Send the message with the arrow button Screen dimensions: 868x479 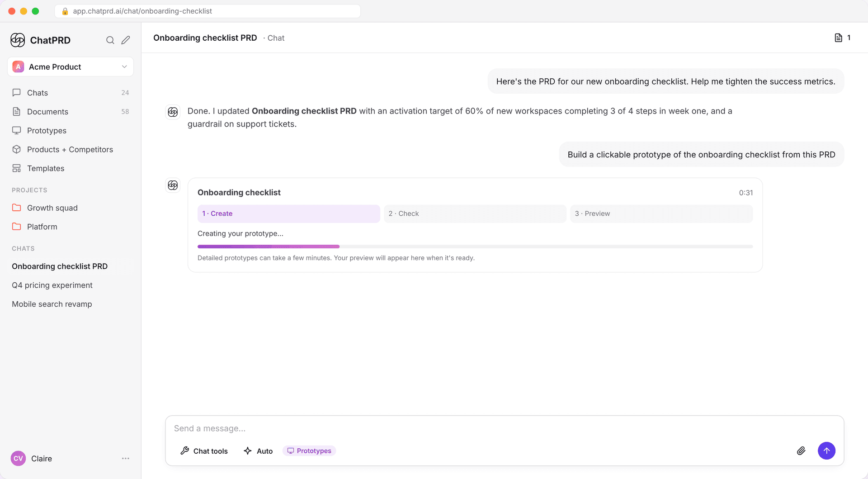pos(826,451)
